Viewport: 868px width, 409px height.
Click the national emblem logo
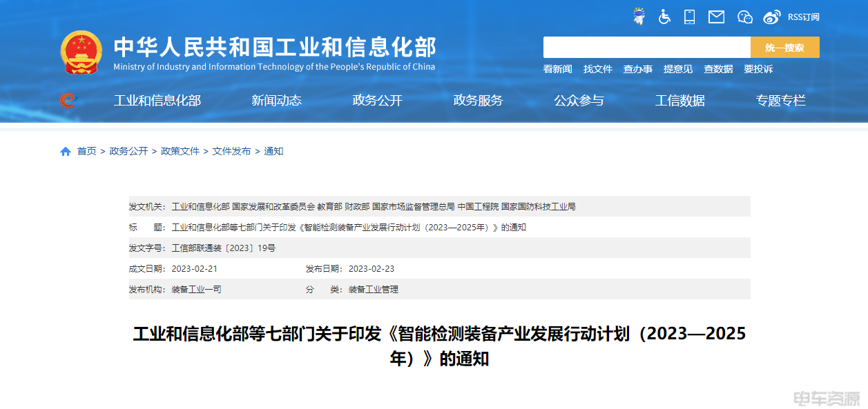coord(81,52)
